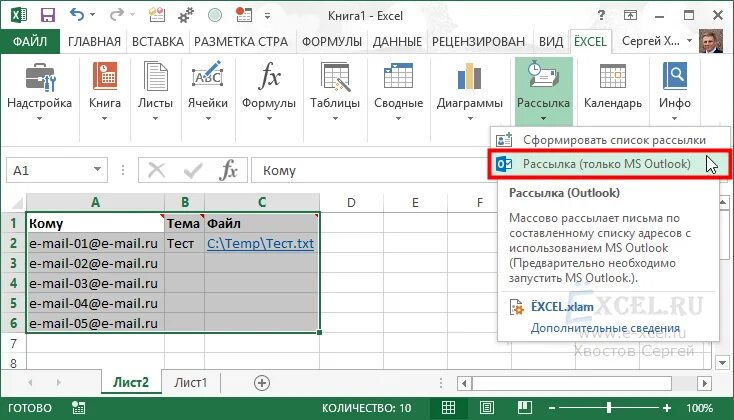This screenshot has height=420, width=734.
Task: Switch to Page Break Preview in status bar
Action: click(x=525, y=407)
